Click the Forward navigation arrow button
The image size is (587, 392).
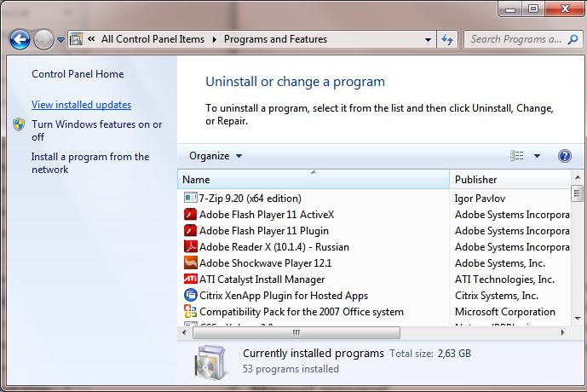click(43, 39)
